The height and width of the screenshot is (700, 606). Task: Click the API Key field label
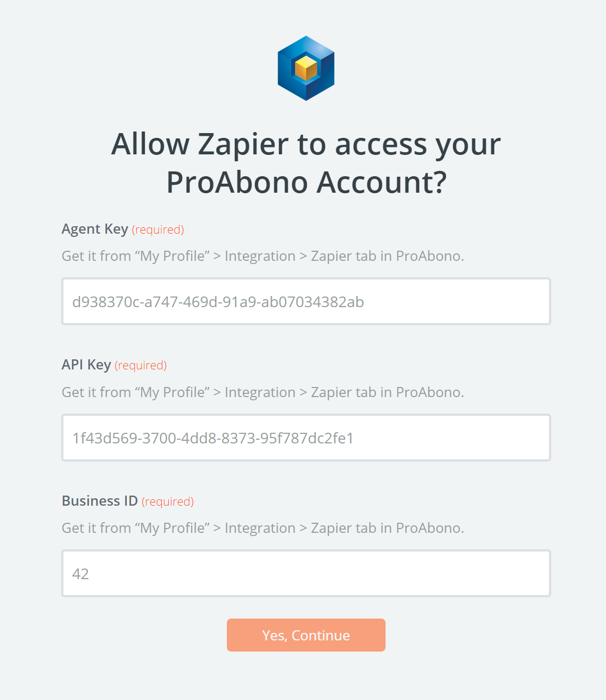86,365
